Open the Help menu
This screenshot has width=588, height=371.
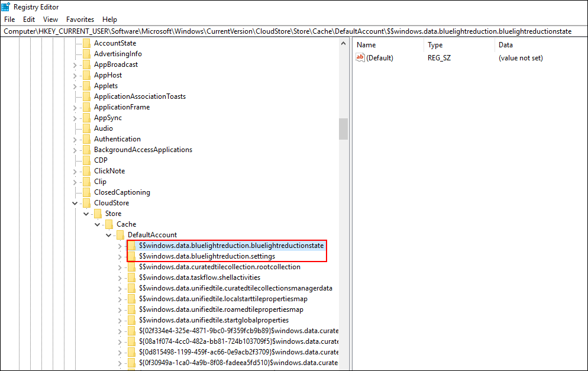(109, 20)
